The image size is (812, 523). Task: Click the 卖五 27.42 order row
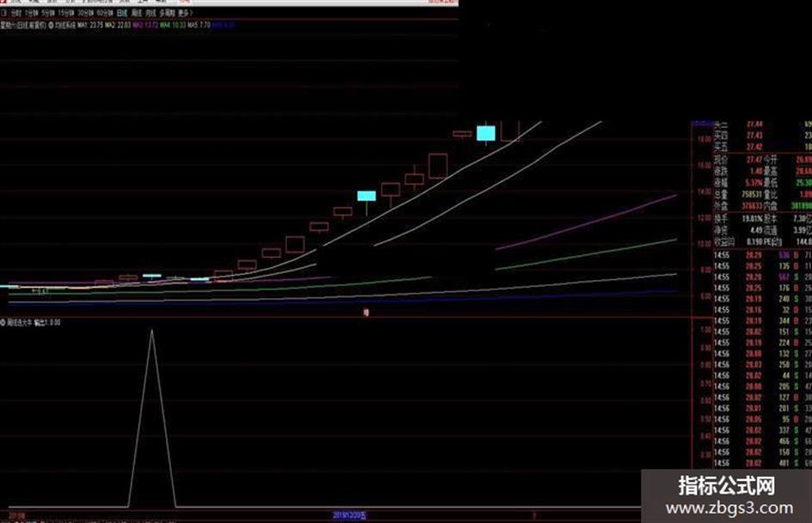(x=762, y=147)
